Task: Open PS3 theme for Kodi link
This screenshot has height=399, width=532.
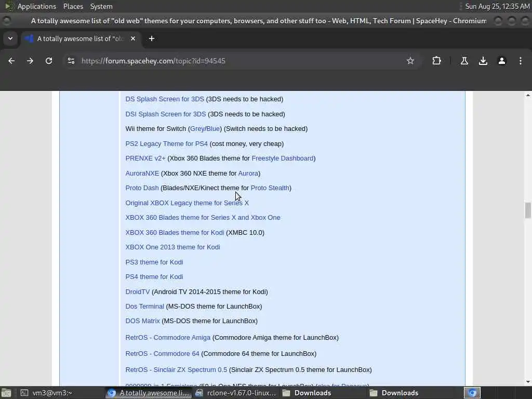Action: [x=154, y=262]
